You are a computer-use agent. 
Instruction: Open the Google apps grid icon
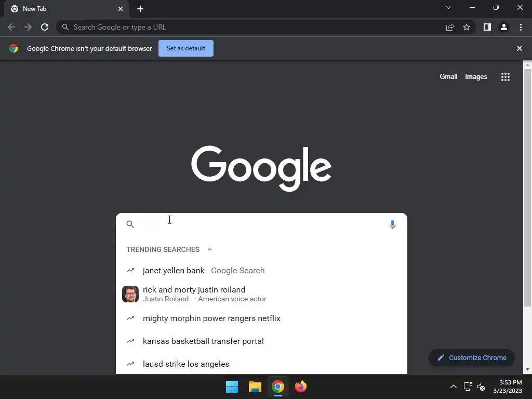[x=505, y=77]
